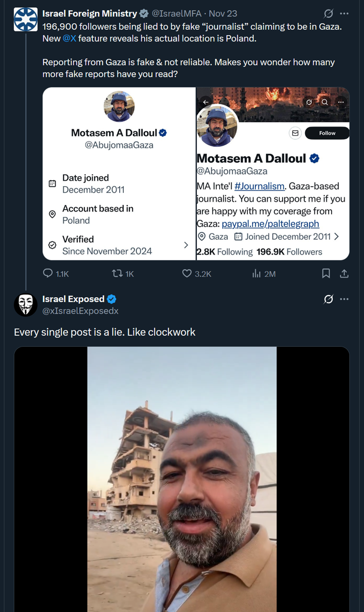Image resolution: width=364 pixels, height=612 pixels.
Task: Click the Grok icon on Israel Exposed post
Action: 328,299
